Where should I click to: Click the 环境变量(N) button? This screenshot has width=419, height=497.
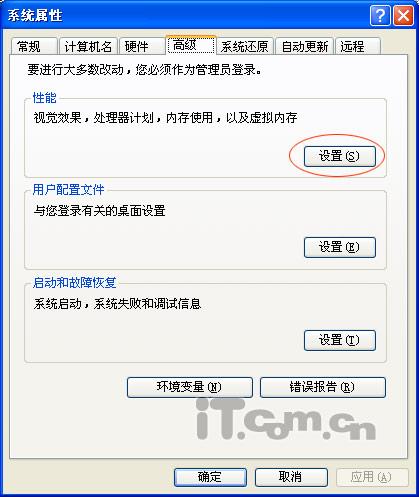[x=190, y=387]
